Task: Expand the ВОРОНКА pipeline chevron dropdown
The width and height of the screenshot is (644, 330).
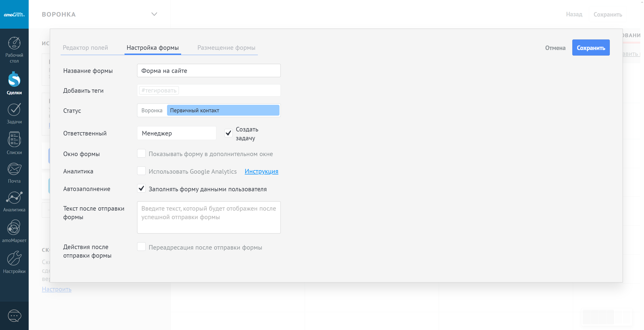Action: (154, 14)
